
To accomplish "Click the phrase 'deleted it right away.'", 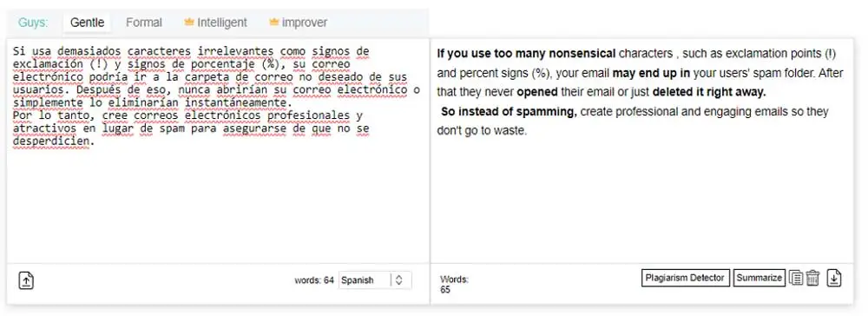I will point(709,92).
